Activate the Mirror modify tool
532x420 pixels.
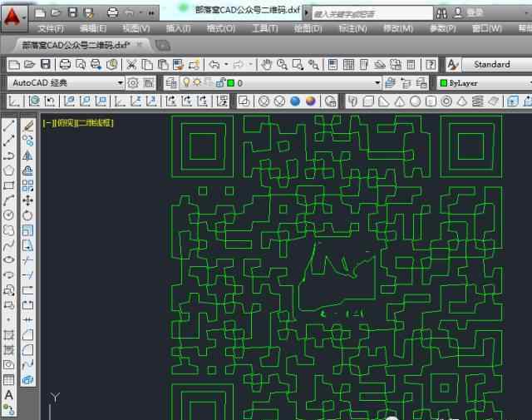pyautogui.click(x=27, y=156)
